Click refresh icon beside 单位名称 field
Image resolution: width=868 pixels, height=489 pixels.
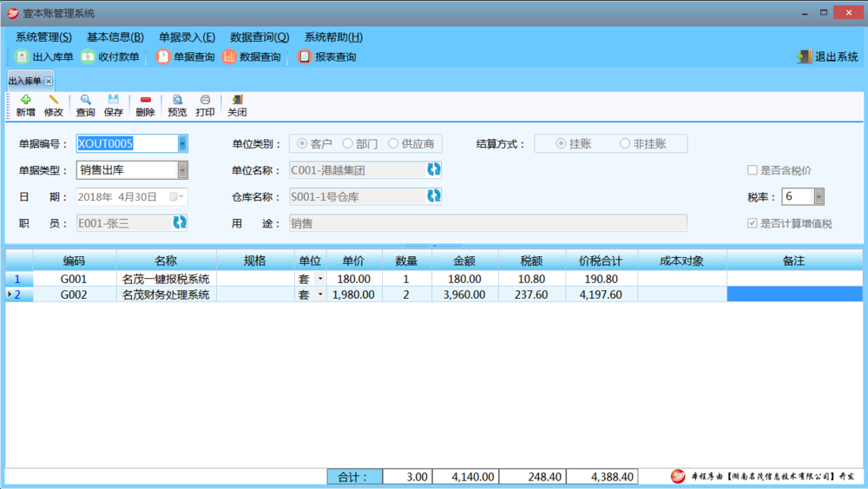click(x=433, y=169)
